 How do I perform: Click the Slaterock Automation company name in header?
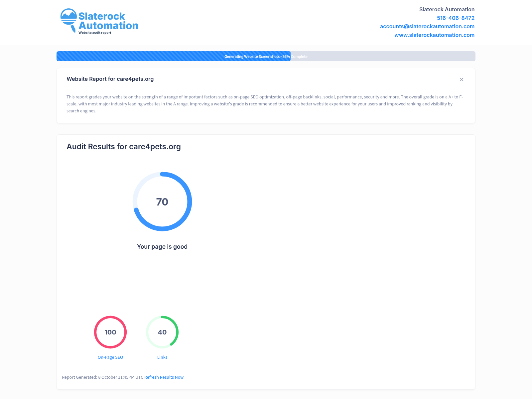click(447, 10)
